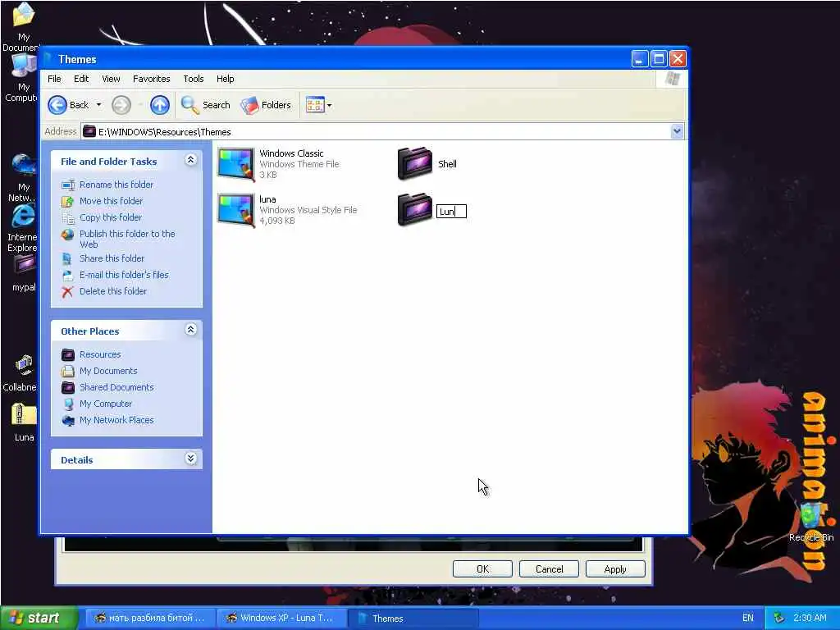
Task: Switch to Windows XP - Luna taskbar window
Action: point(281,619)
